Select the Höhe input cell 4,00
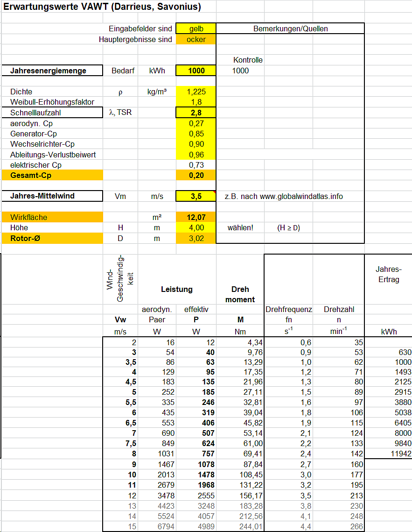 tap(196, 228)
